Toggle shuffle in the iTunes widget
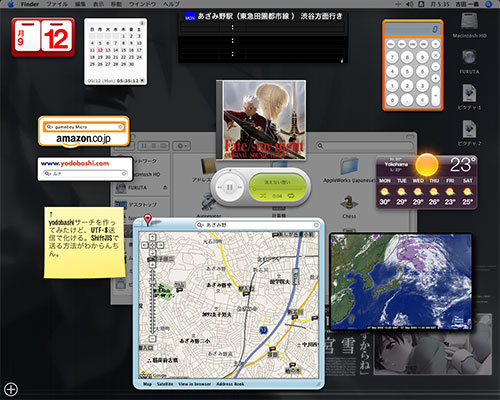 pyautogui.click(x=263, y=196)
